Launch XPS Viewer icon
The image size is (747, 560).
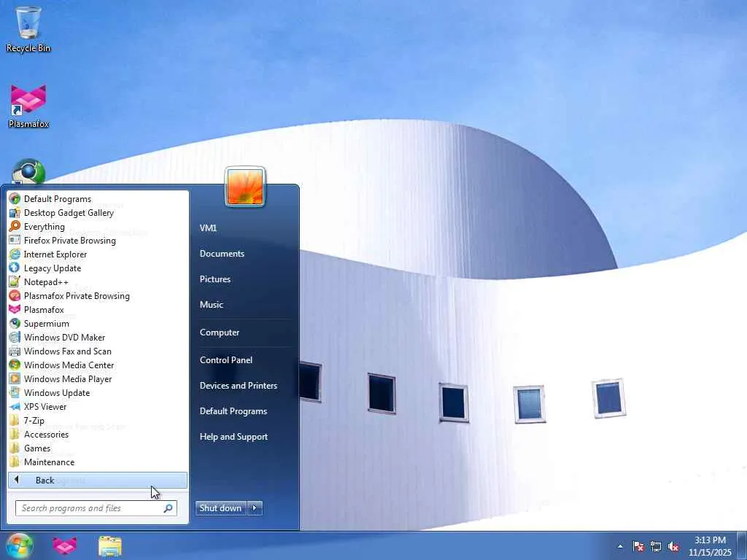15,406
